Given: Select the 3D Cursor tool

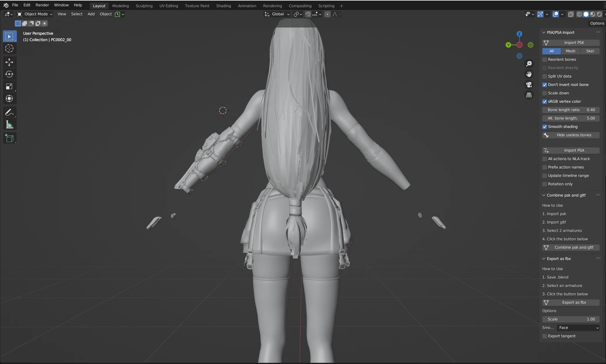Looking at the screenshot, I should [9, 48].
